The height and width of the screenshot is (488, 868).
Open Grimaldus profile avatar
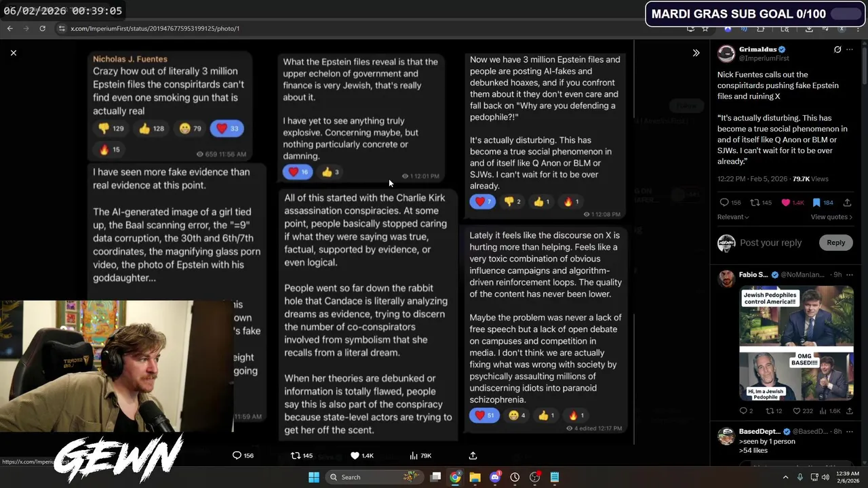[x=726, y=54]
